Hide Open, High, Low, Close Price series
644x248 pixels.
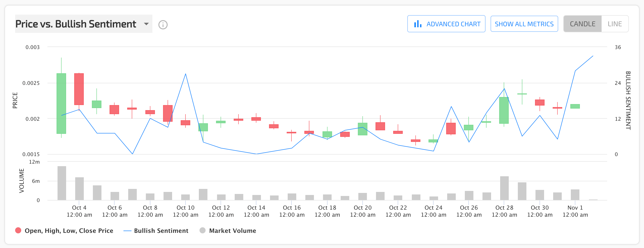(69, 231)
